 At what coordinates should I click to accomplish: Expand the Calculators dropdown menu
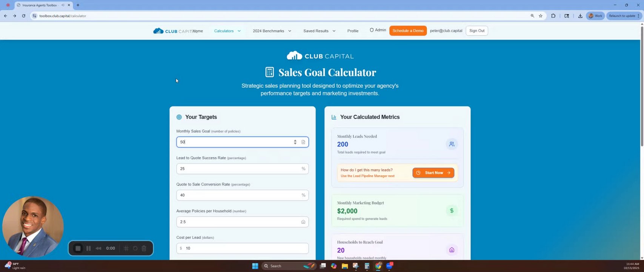point(227,31)
